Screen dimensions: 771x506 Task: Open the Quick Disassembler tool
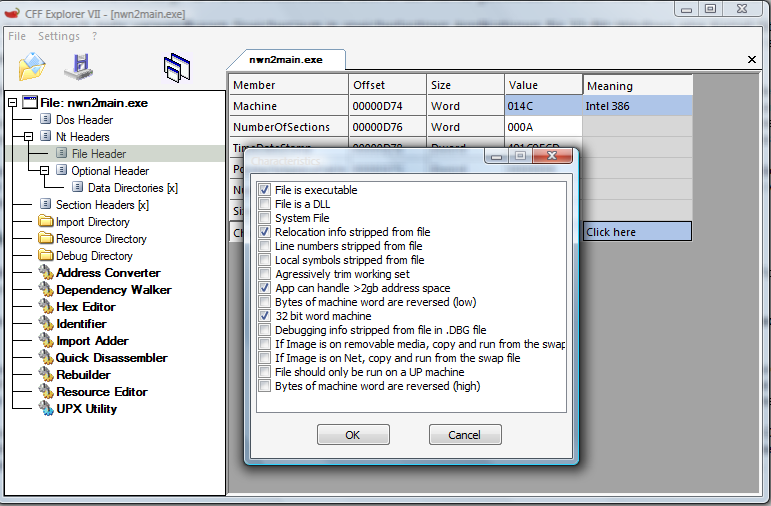pyautogui.click(x=111, y=358)
